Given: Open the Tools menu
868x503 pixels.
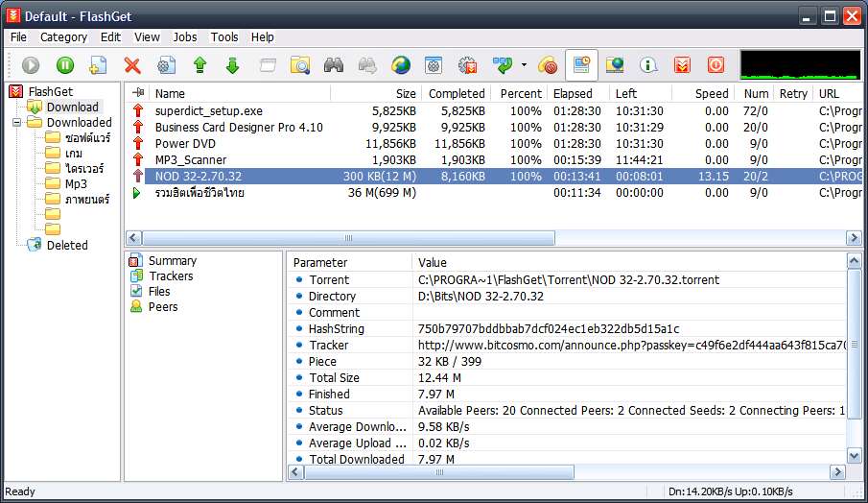Looking at the screenshot, I should [224, 37].
